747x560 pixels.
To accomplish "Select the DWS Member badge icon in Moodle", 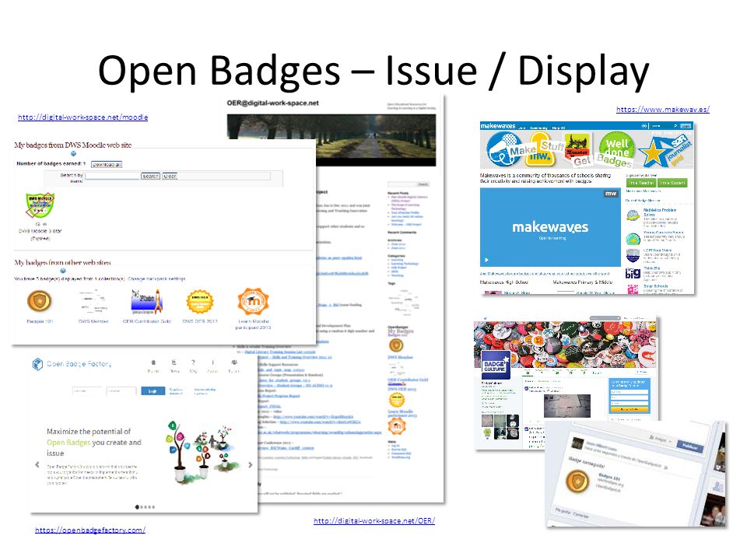I will coord(93,301).
